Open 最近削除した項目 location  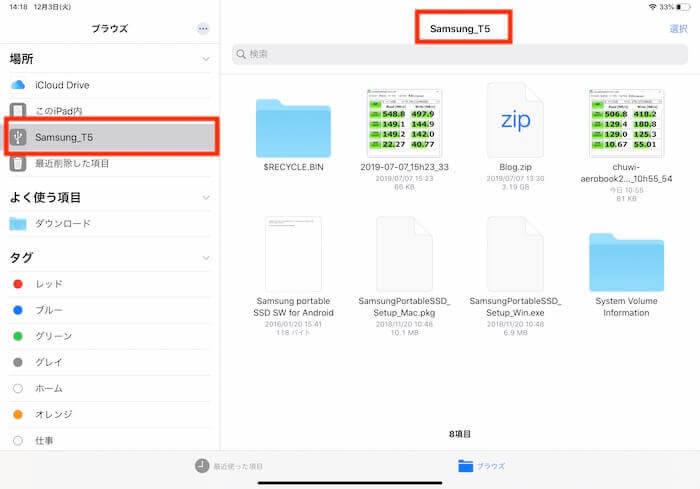[x=109, y=163]
